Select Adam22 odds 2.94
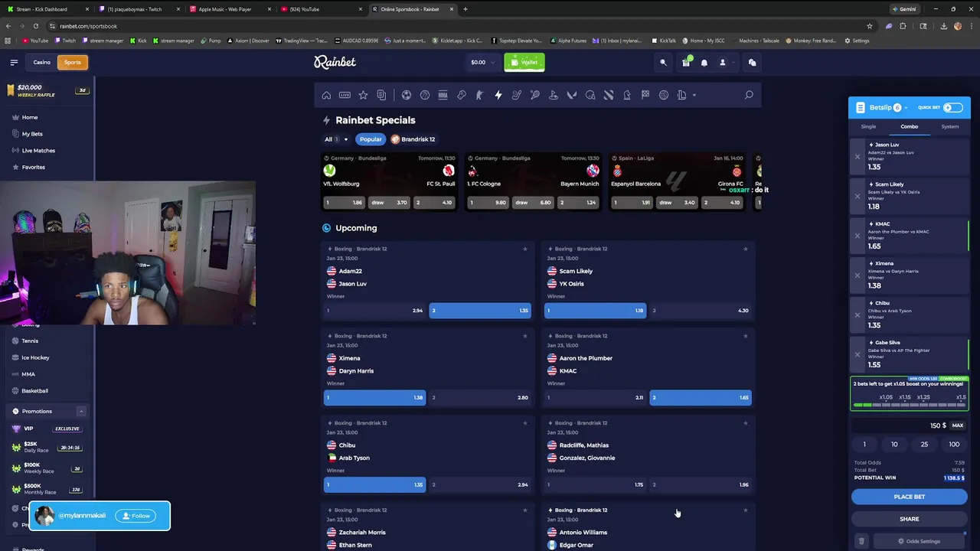980x551 pixels. tap(374, 310)
